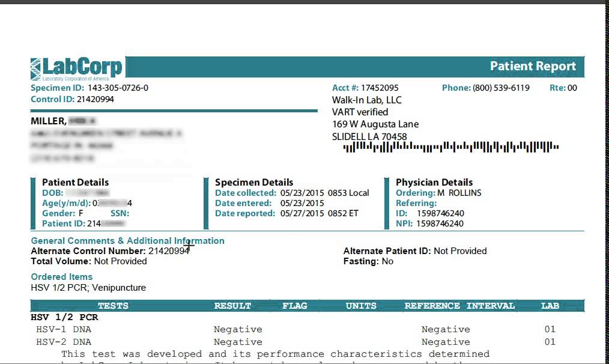Image resolution: width=609 pixels, height=364 pixels.
Task: Click the ordering physician name M ROLLINS
Action: point(459,193)
